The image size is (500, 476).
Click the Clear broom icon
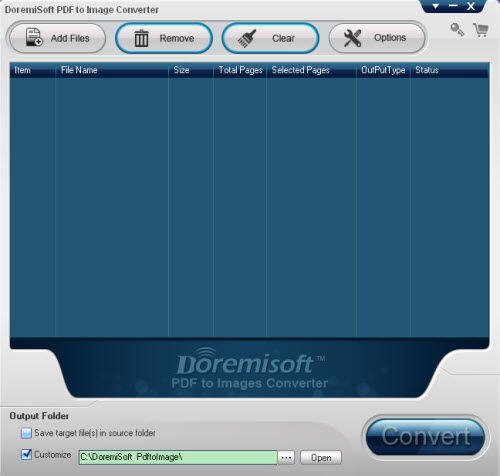[x=247, y=38]
